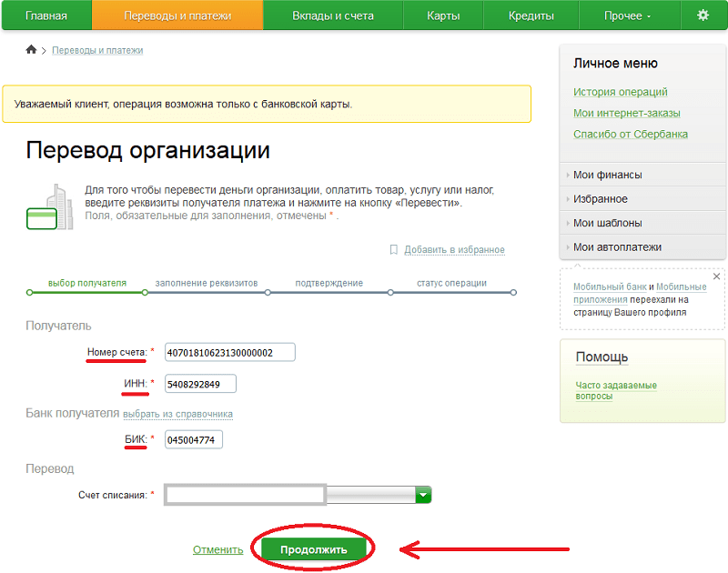Click the organization payment card illustration
Screen dimensions: 728x573
pyautogui.click(x=50, y=207)
